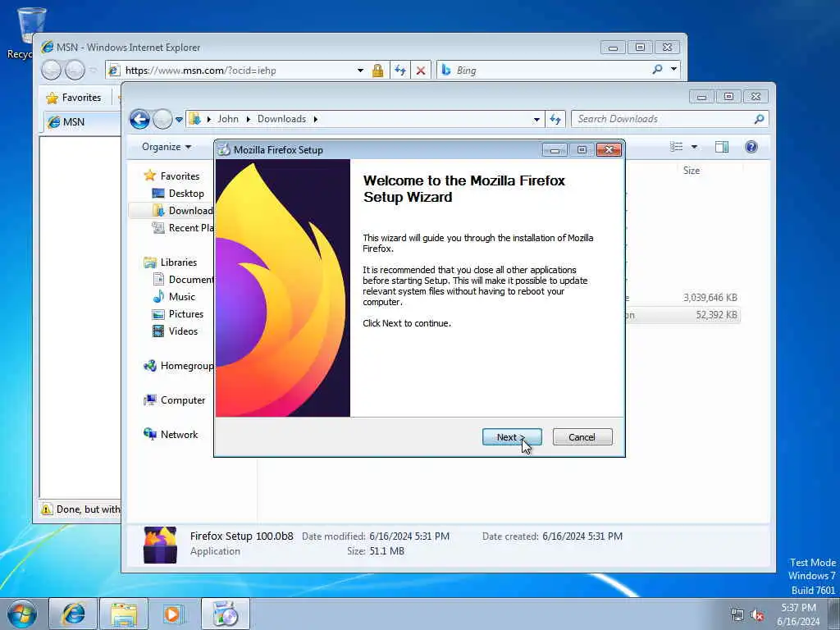Click Next in Firefox Setup wizard

512,437
